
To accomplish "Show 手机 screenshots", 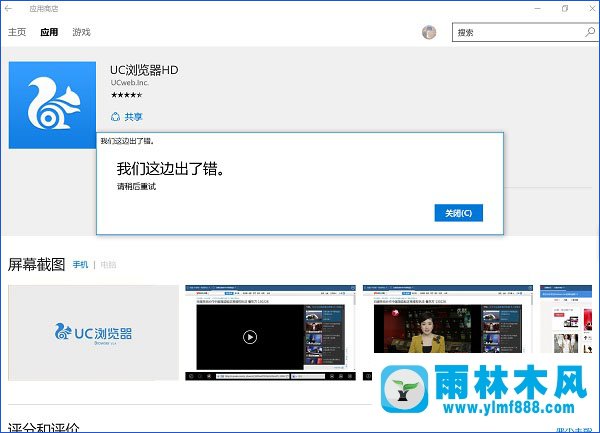I will pos(80,265).
